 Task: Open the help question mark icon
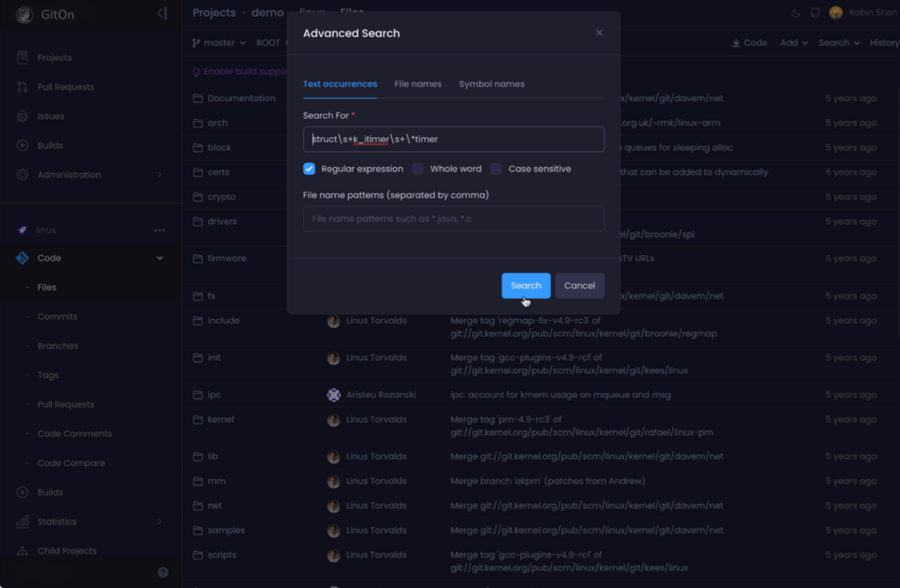click(163, 572)
